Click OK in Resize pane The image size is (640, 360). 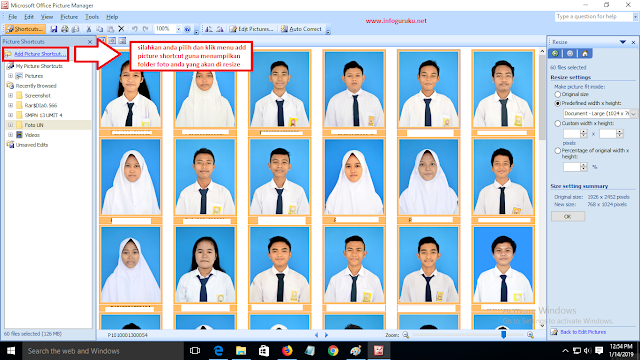pos(568,216)
